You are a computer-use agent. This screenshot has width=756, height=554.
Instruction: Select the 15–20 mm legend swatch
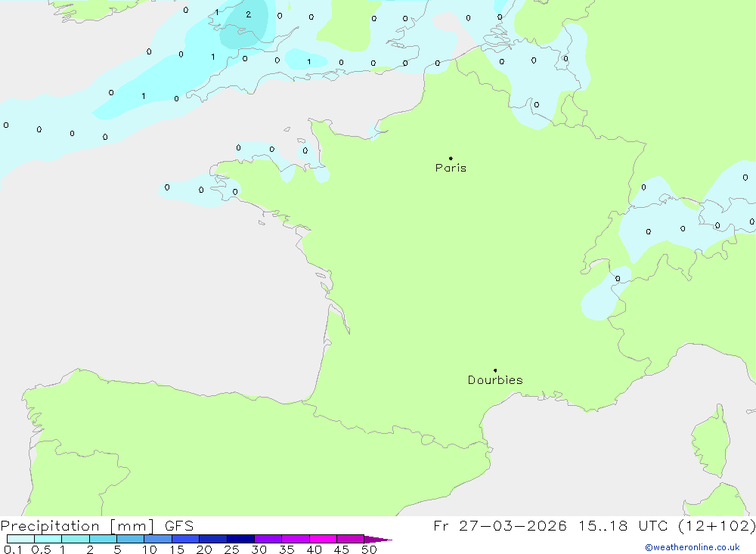(x=186, y=539)
